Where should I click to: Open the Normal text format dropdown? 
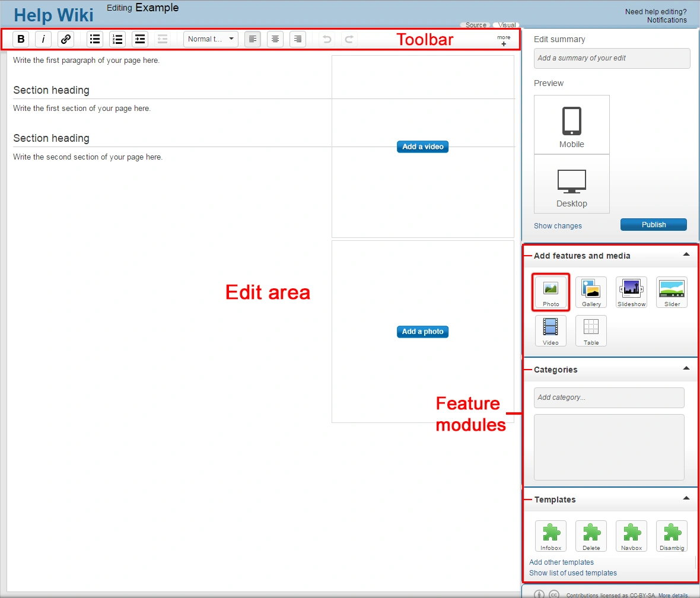click(x=211, y=39)
